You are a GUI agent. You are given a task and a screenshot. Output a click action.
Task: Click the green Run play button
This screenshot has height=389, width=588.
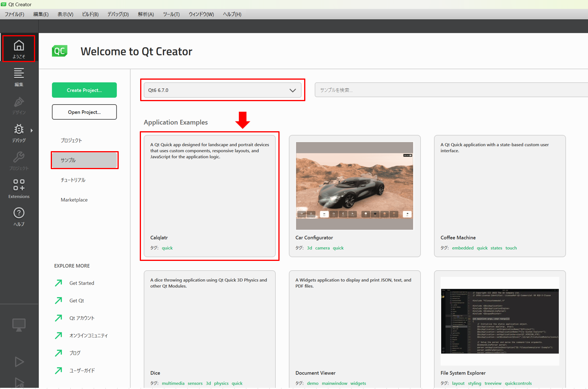(19, 362)
